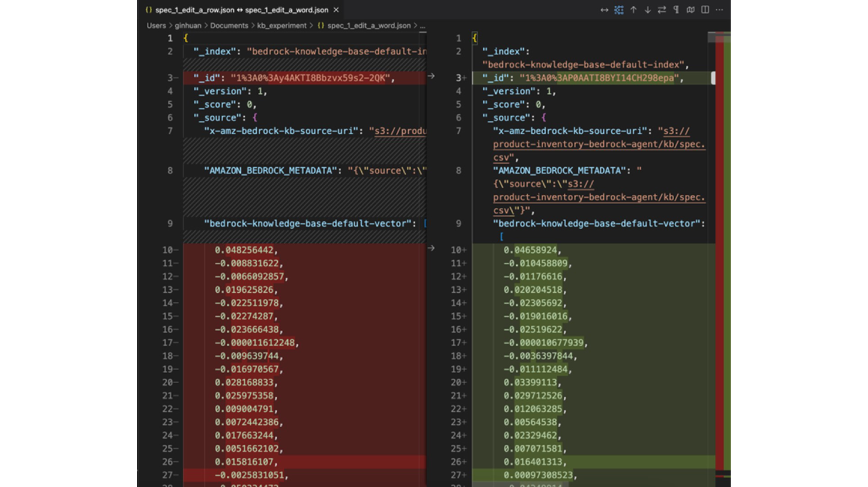
Task: Go to previous change with up arrow
Action: click(633, 10)
